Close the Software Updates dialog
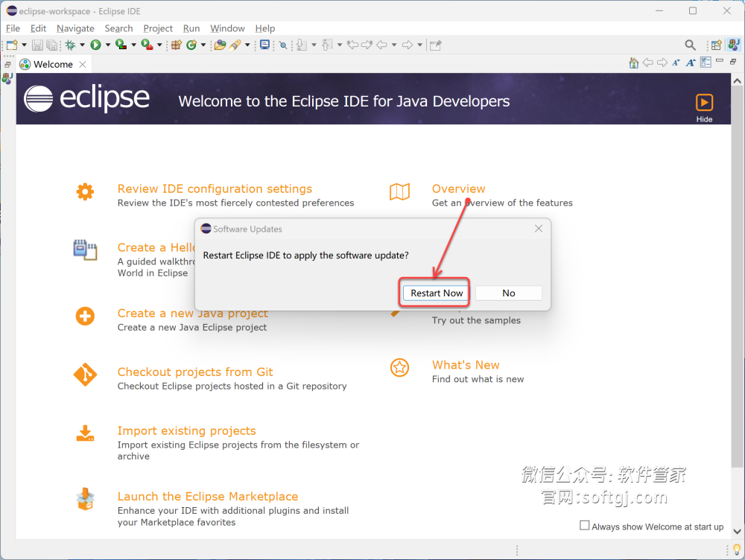745x560 pixels. click(539, 229)
